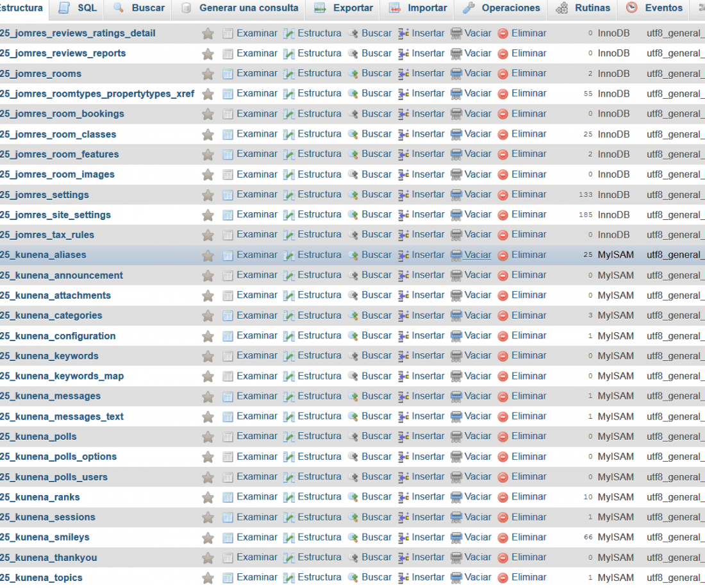Click MyISAM engine text in 25_kunena_aliases row
The width and height of the screenshot is (705, 588).
(x=615, y=255)
